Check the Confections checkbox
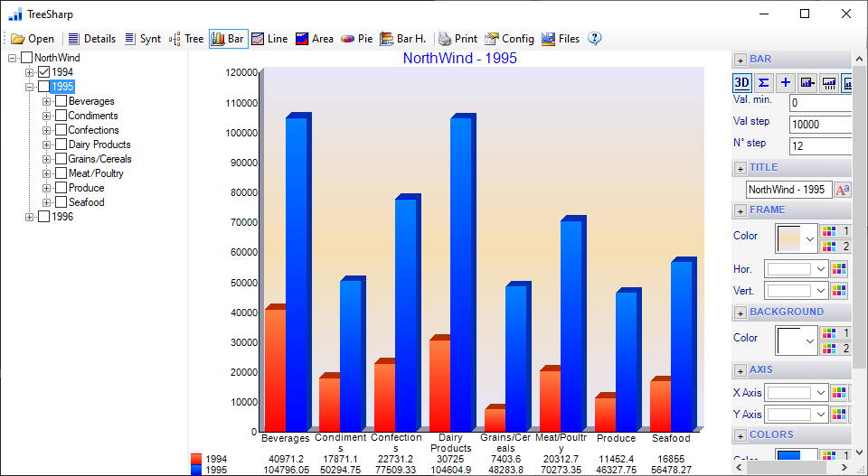The image size is (868, 476). (x=61, y=130)
